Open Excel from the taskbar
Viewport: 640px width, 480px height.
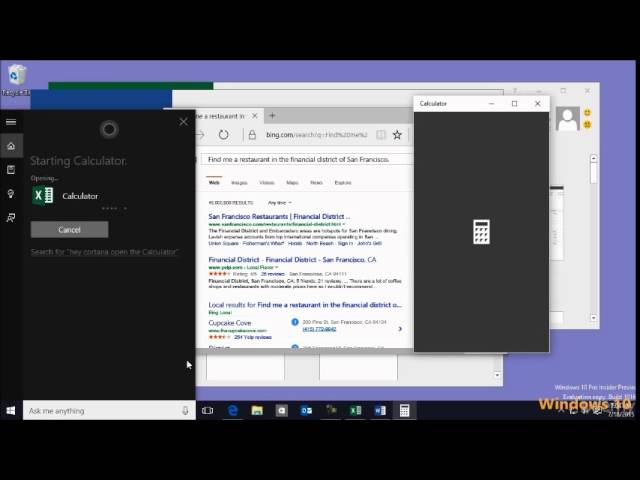pyautogui.click(x=356, y=411)
